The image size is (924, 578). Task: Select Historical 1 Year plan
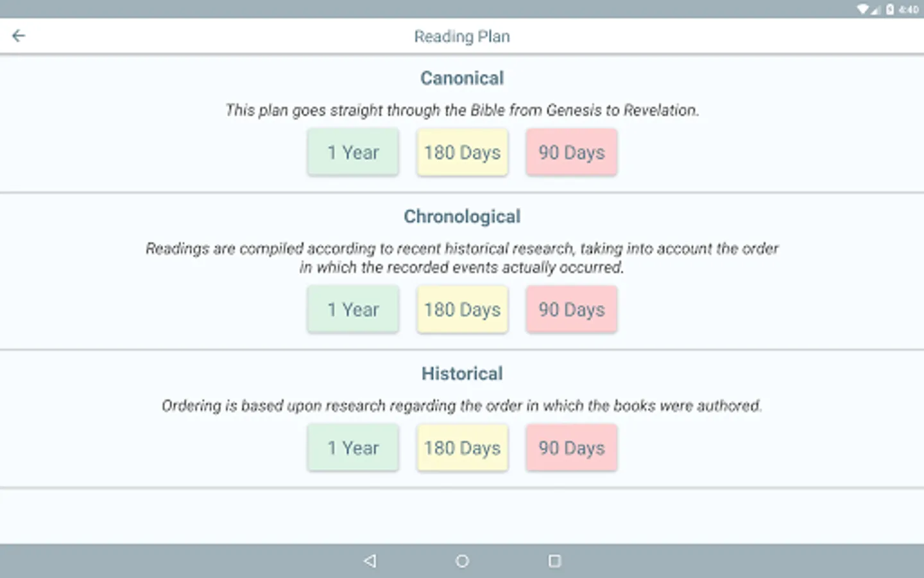(x=353, y=448)
